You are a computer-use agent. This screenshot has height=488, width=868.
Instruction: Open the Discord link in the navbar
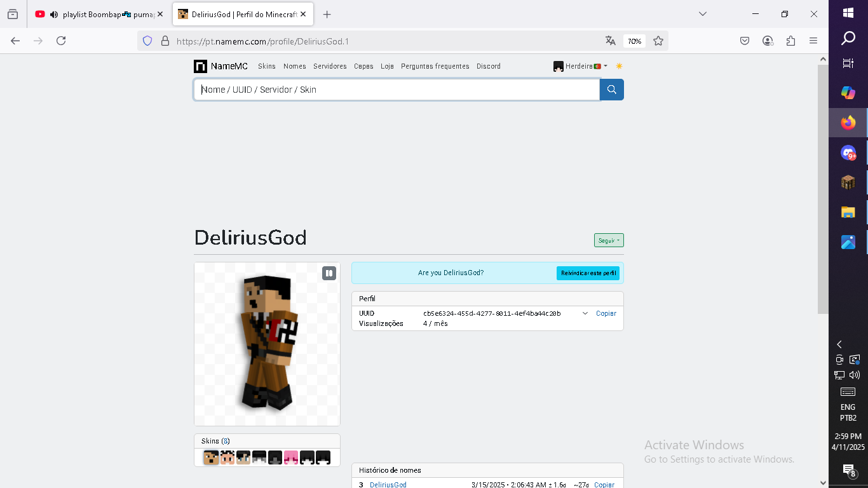489,66
